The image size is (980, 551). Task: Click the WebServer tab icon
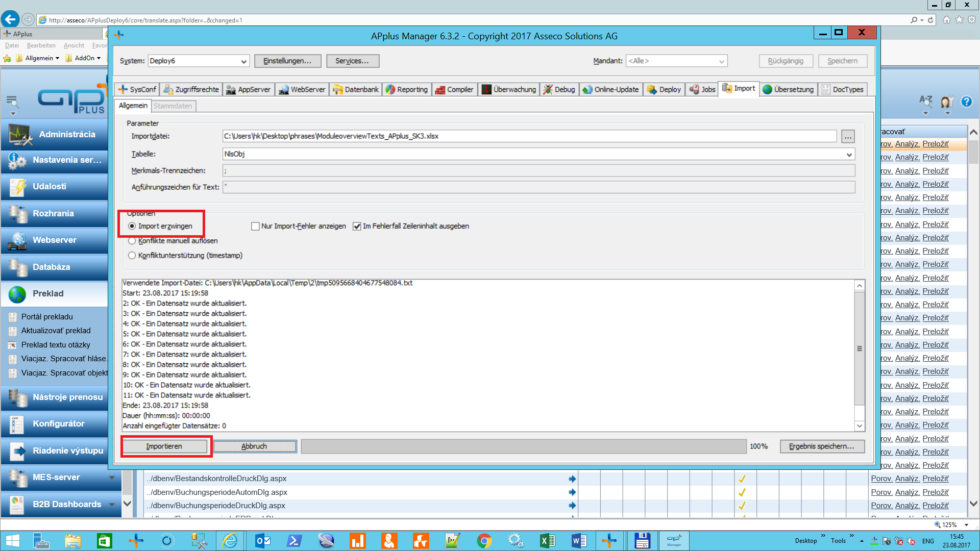[x=284, y=90]
